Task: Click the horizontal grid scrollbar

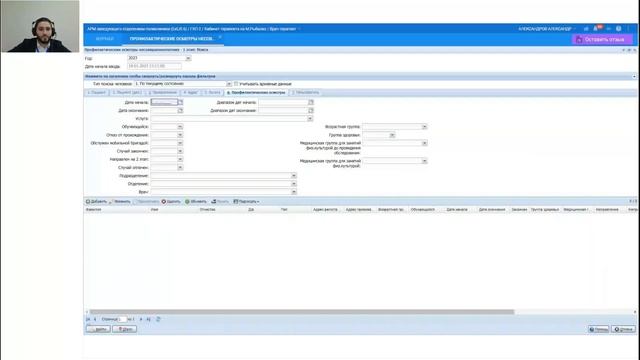Action: pyautogui.click(x=302, y=312)
